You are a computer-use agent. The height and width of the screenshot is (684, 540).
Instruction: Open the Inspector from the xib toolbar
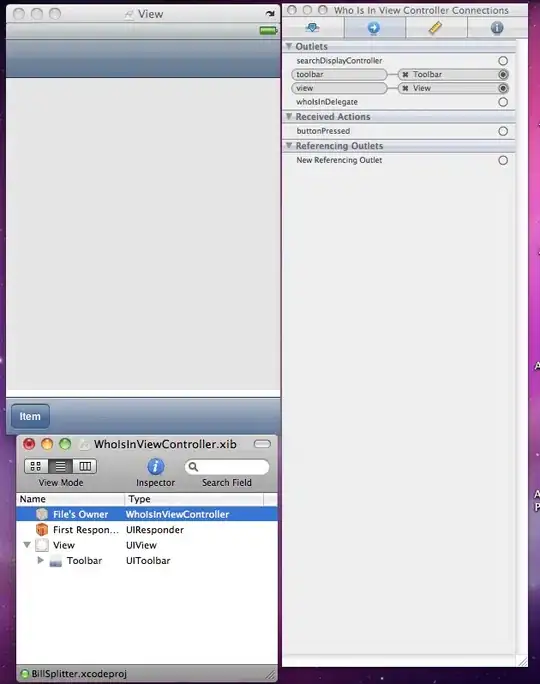pos(155,467)
